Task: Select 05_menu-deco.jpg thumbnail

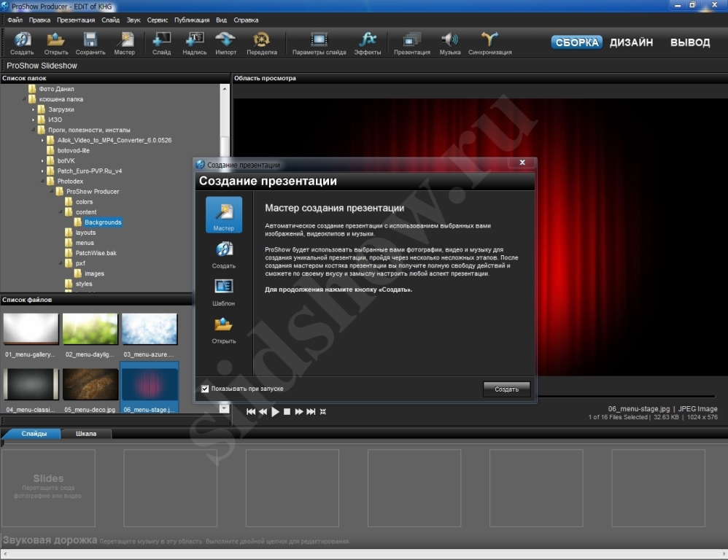Action: (x=90, y=384)
